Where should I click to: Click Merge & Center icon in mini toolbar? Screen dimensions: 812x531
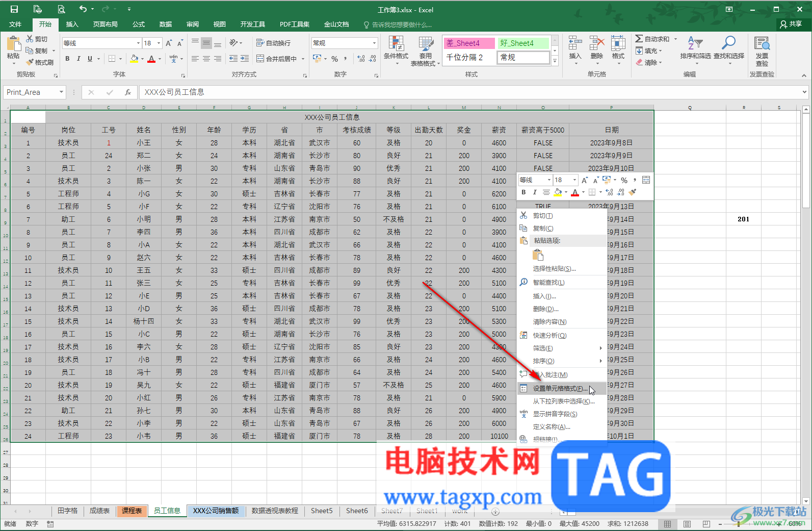646,180
